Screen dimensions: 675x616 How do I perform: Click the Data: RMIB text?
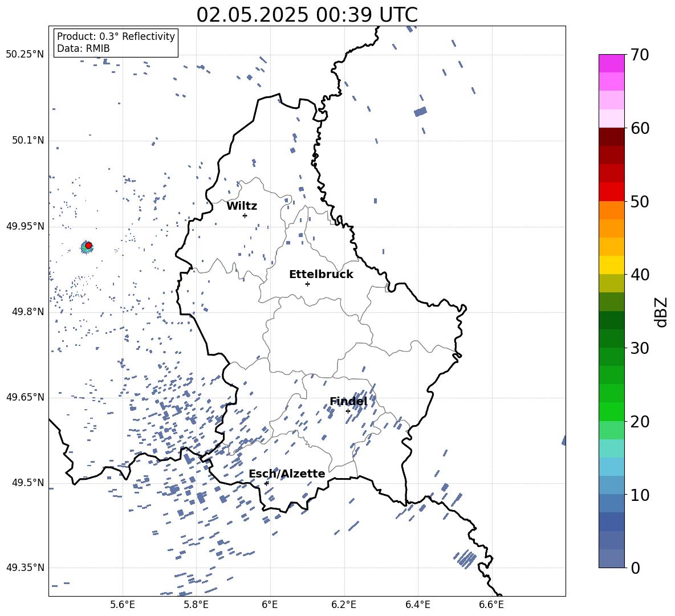(x=83, y=48)
